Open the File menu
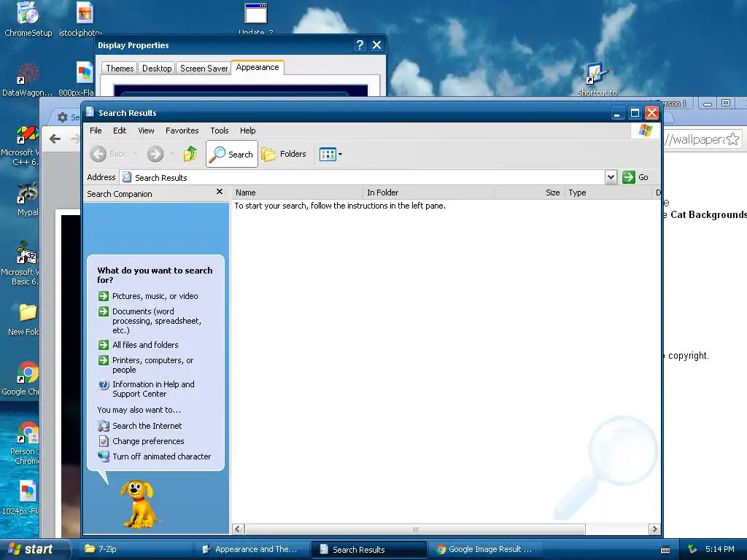This screenshot has width=747, height=560. pyautogui.click(x=96, y=131)
